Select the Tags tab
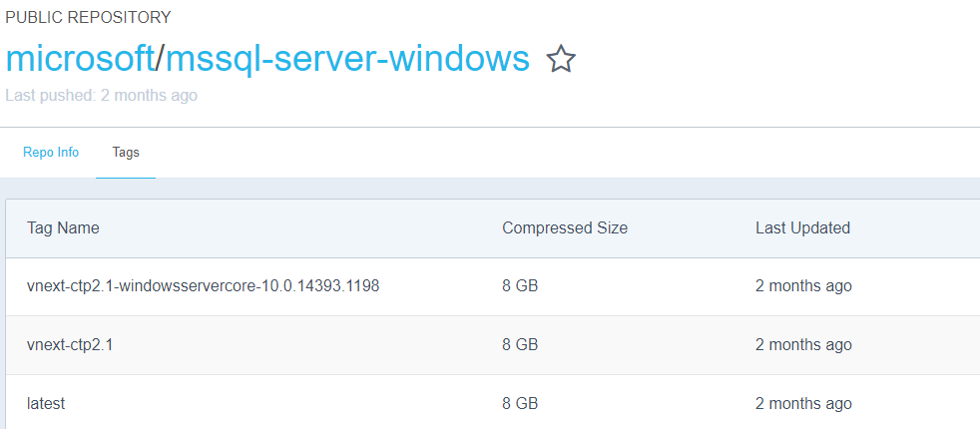 (x=126, y=153)
